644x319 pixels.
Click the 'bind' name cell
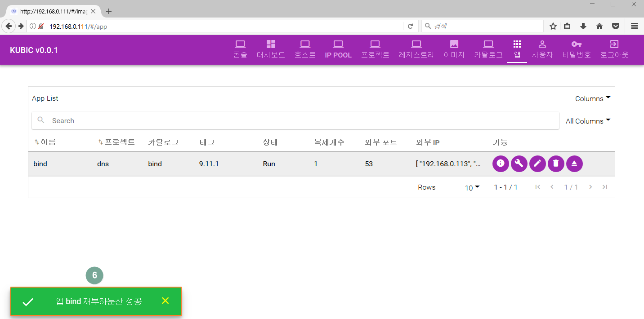[40, 164]
